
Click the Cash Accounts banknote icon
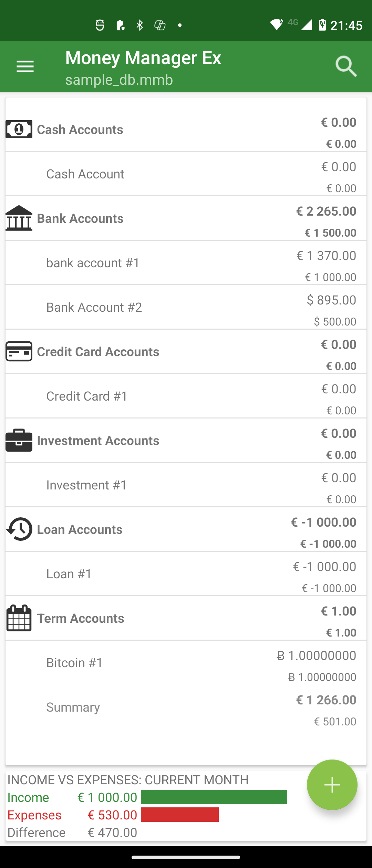(19, 130)
